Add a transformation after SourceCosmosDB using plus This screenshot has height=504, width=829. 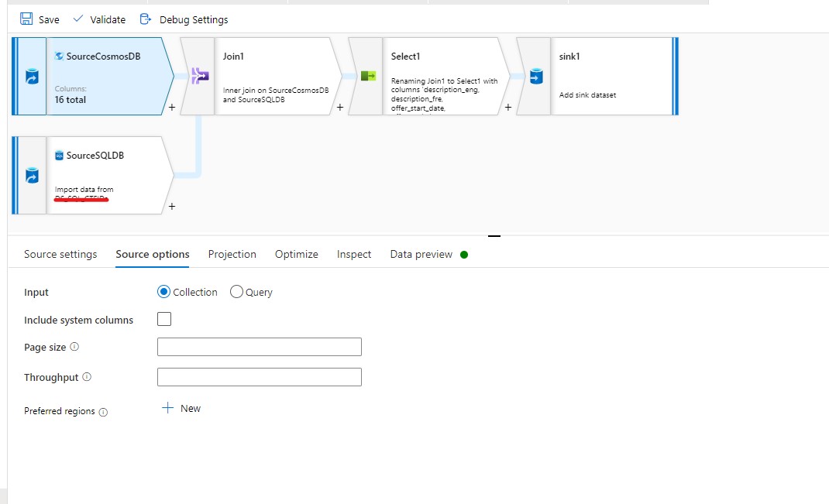click(171, 109)
